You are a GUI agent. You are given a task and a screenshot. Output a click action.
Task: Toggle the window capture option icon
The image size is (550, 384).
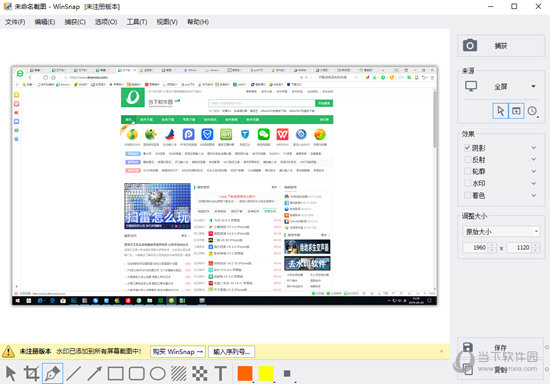click(x=516, y=111)
